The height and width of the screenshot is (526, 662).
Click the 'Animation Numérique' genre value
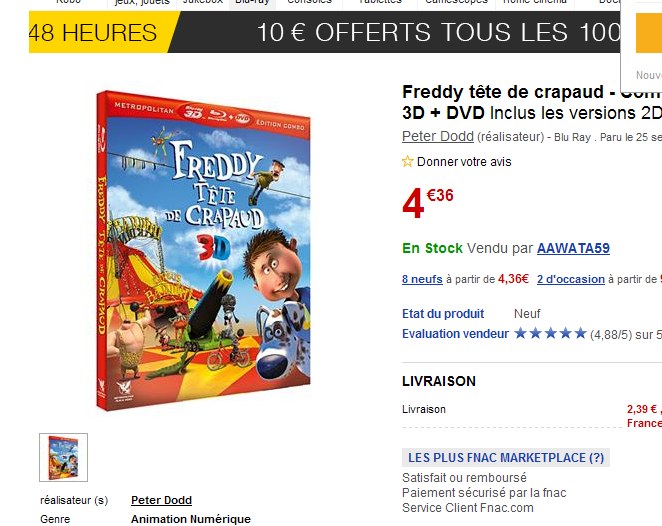(190, 519)
